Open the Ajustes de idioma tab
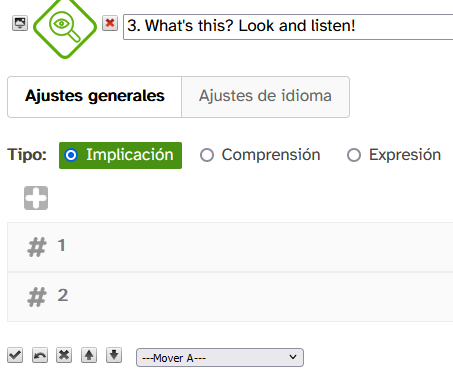453x386 pixels. (x=265, y=97)
